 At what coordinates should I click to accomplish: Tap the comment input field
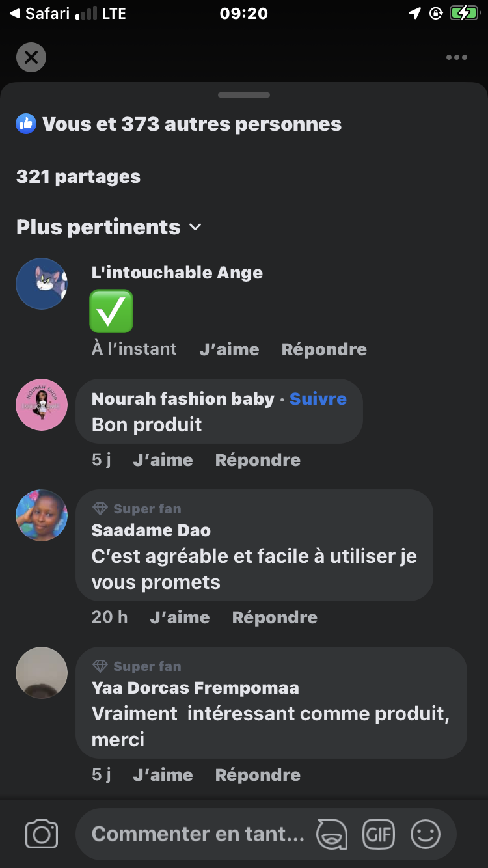198,834
